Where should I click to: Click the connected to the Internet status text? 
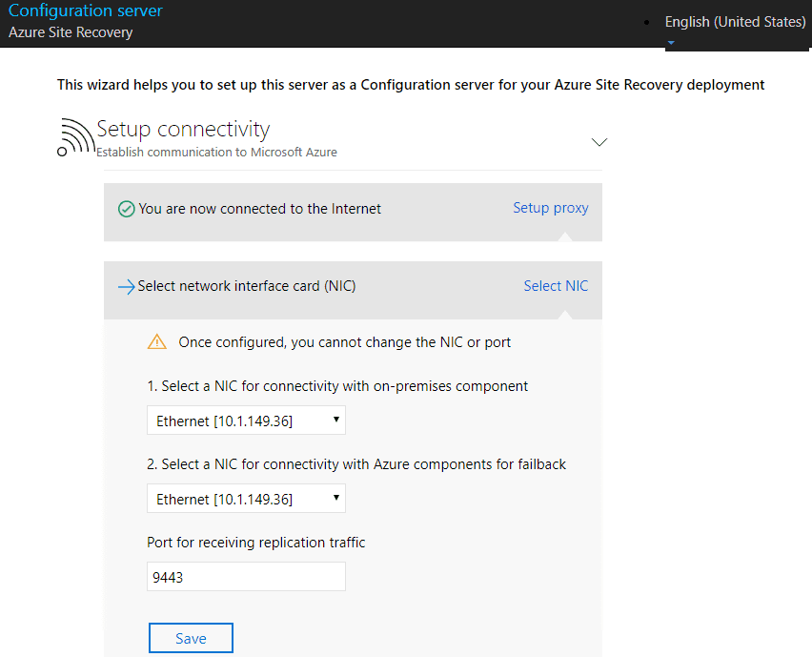(259, 209)
